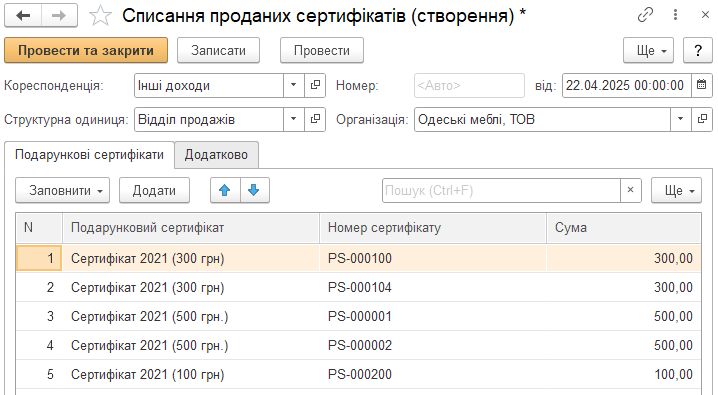
Task: Close the document form
Action: tap(705, 15)
